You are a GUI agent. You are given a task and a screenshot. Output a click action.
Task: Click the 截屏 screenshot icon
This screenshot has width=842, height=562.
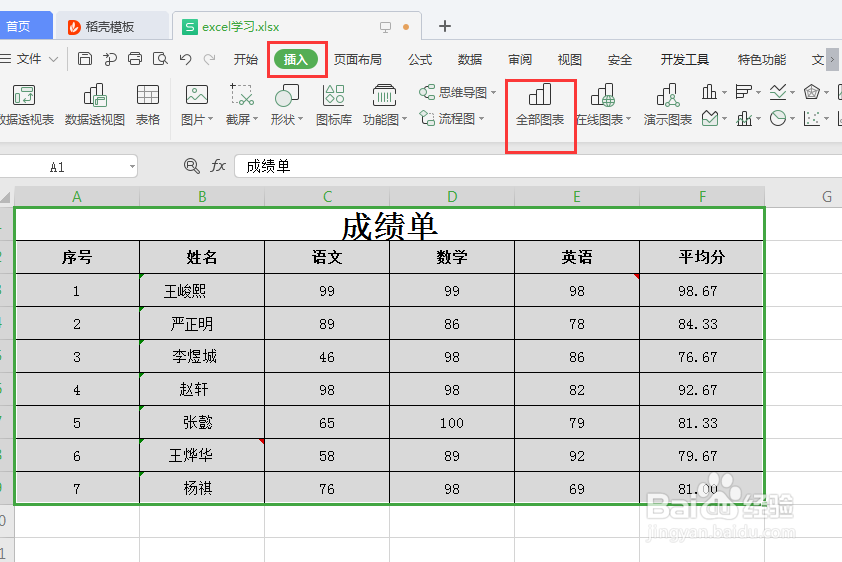pyautogui.click(x=242, y=95)
